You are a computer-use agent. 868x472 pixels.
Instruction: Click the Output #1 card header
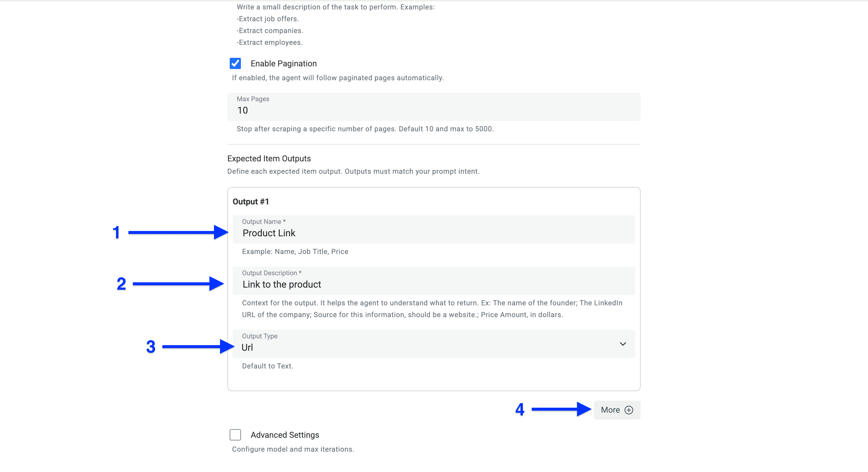[x=251, y=201]
